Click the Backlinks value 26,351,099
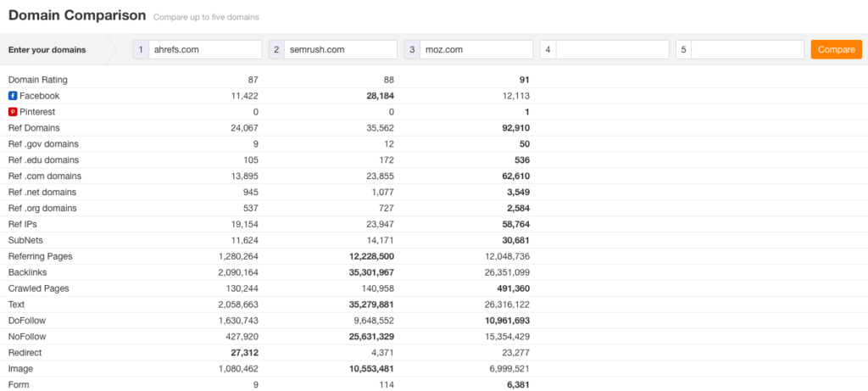Image resolution: width=868 pixels, height=391 pixels. click(509, 272)
